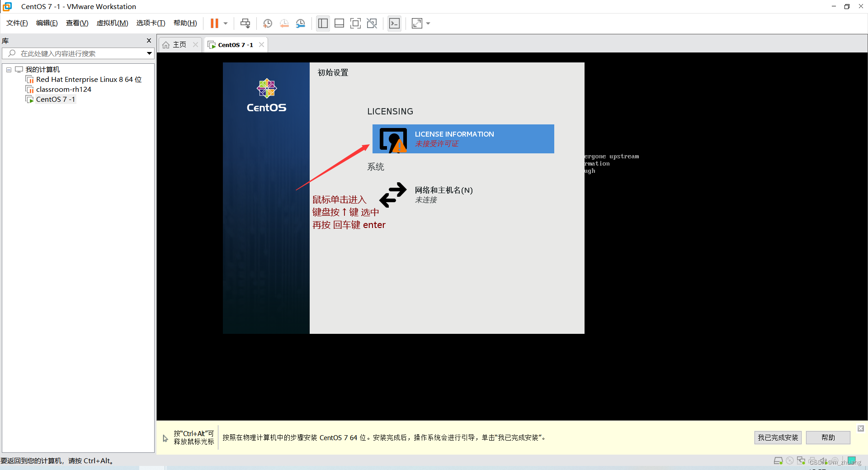
Task: Open the 帮助(H) menu
Action: [185, 23]
